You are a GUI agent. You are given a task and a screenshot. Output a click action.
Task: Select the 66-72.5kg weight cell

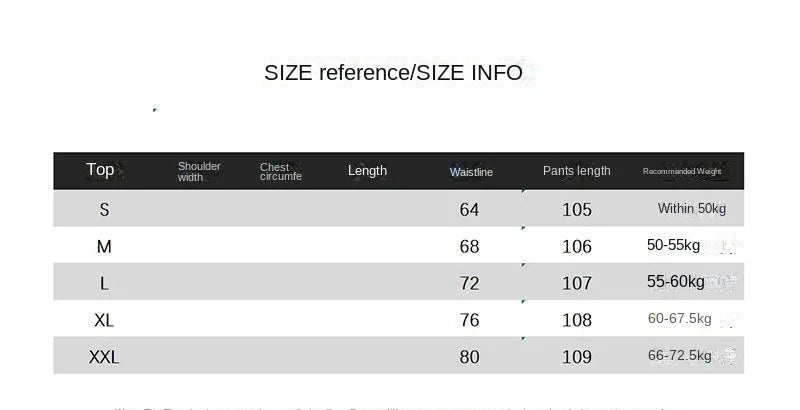[x=679, y=356]
